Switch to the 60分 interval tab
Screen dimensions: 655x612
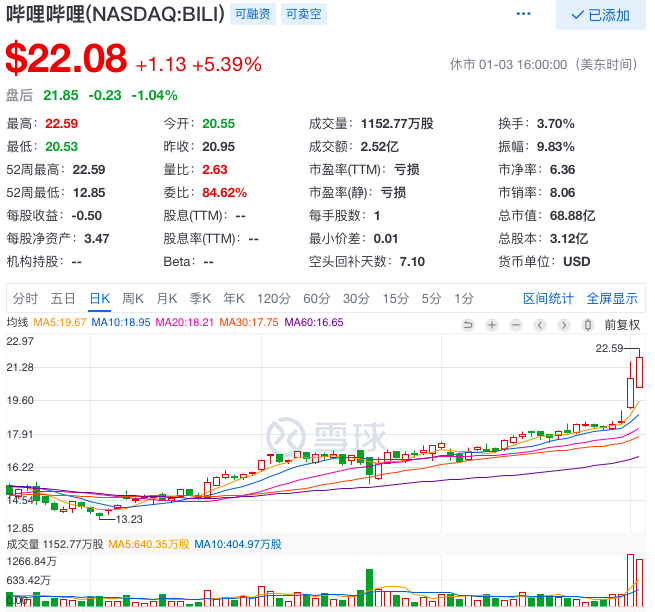317,299
